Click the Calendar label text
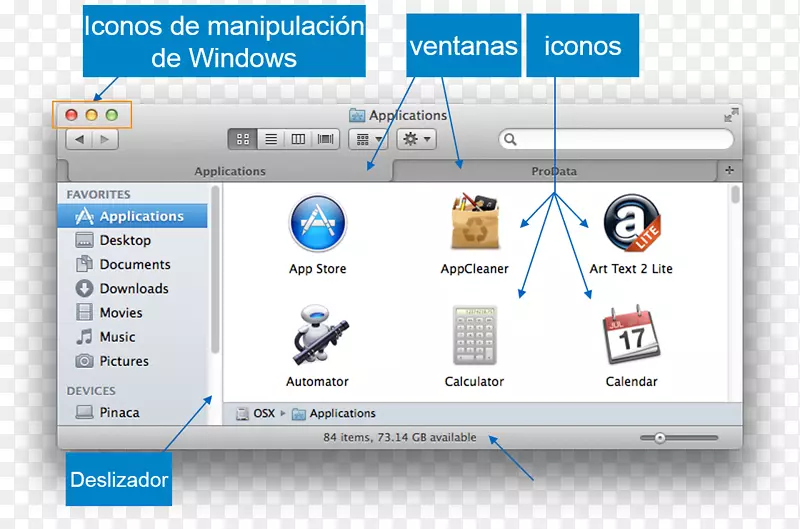800x529 pixels. coord(631,382)
